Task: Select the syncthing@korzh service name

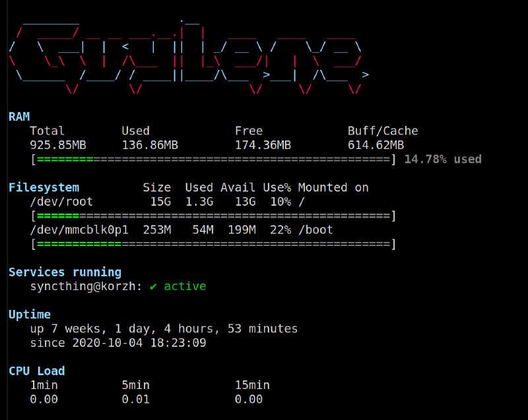Action: click(x=86, y=287)
